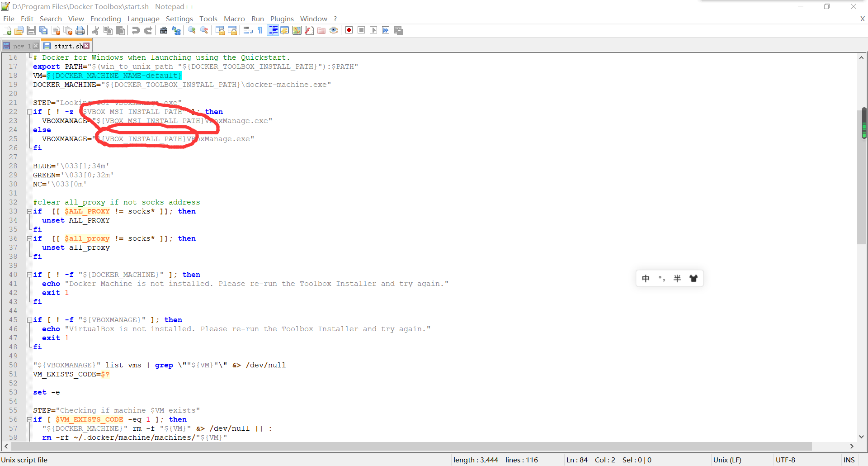868x466 pixels.
Task: Save the current file using toolbar
Action: pos(31,30)
